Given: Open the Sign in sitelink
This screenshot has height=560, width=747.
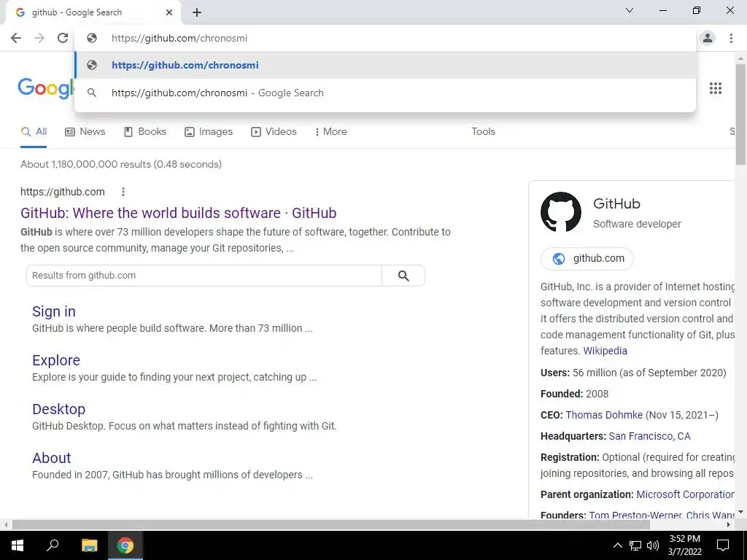Looking at the screenshot, I should click(x=54, y=311).
